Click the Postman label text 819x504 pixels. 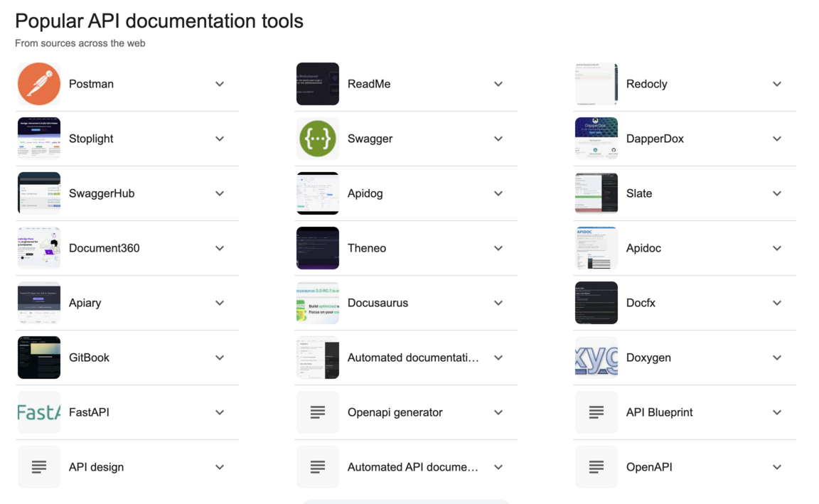(92, 84)
